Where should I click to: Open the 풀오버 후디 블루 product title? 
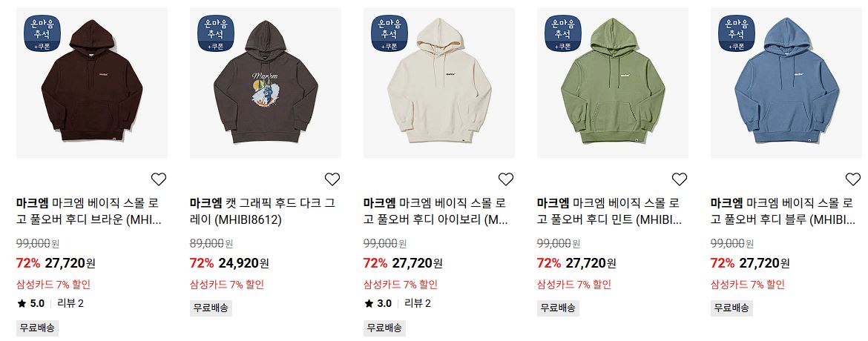click(x=783, y=211)
